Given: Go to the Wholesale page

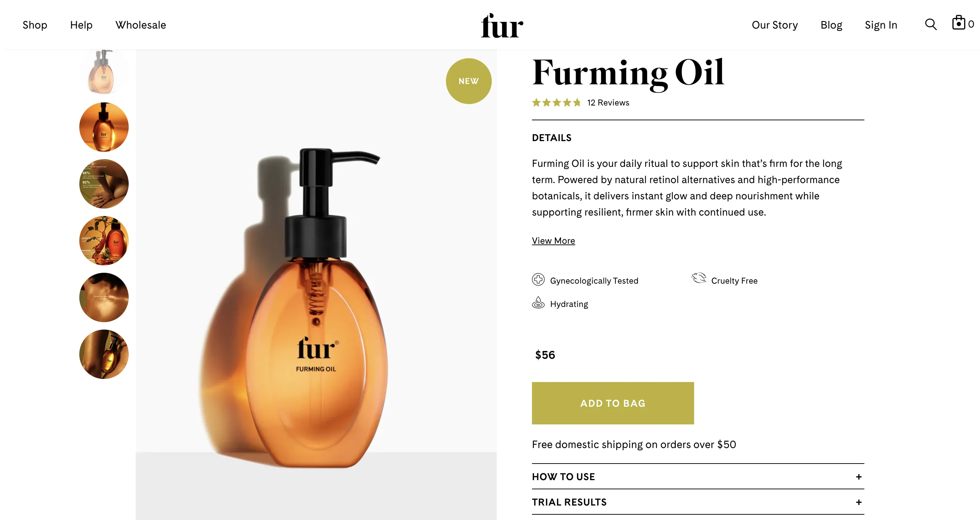Looking at the screenshot, I should pyautogui.click(x=141, y=25).
